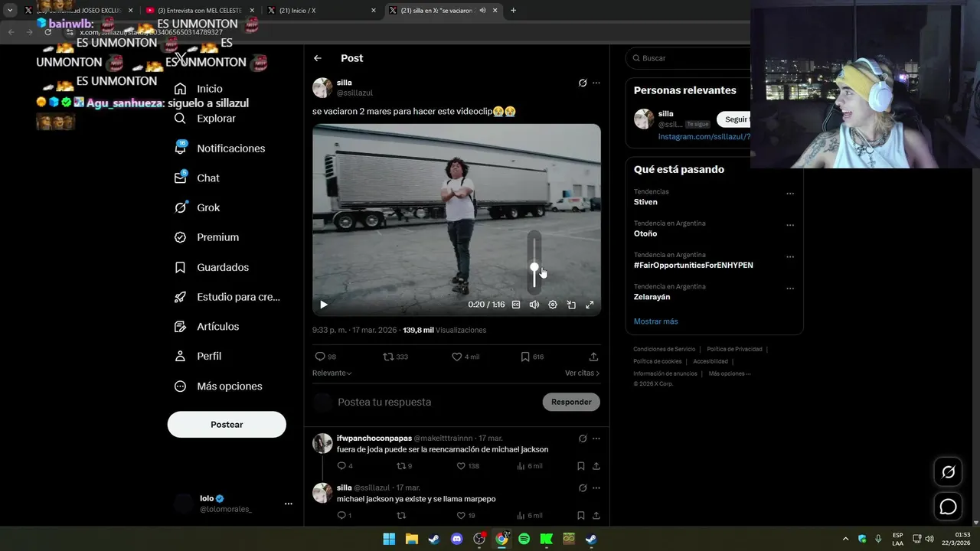Open options for Stiven trend

click(x=790, y=194)
